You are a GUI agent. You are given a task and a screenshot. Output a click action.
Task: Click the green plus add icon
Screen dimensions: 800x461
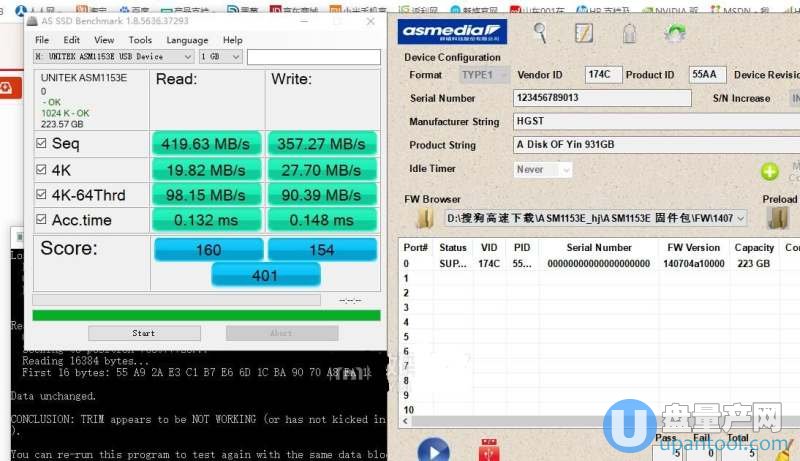tap(769, 171)
